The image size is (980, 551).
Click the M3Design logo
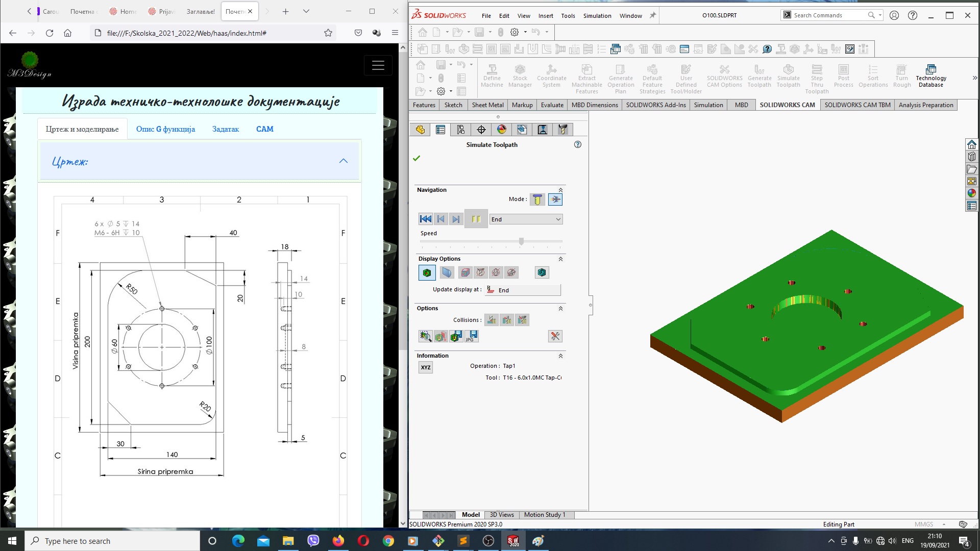coord(30,65)
